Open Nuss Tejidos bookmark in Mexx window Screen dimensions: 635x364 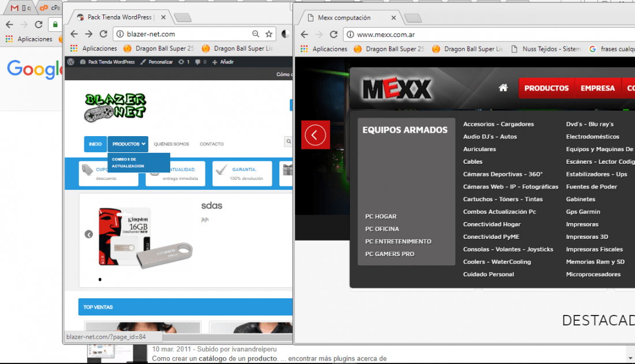coord(546,49)
